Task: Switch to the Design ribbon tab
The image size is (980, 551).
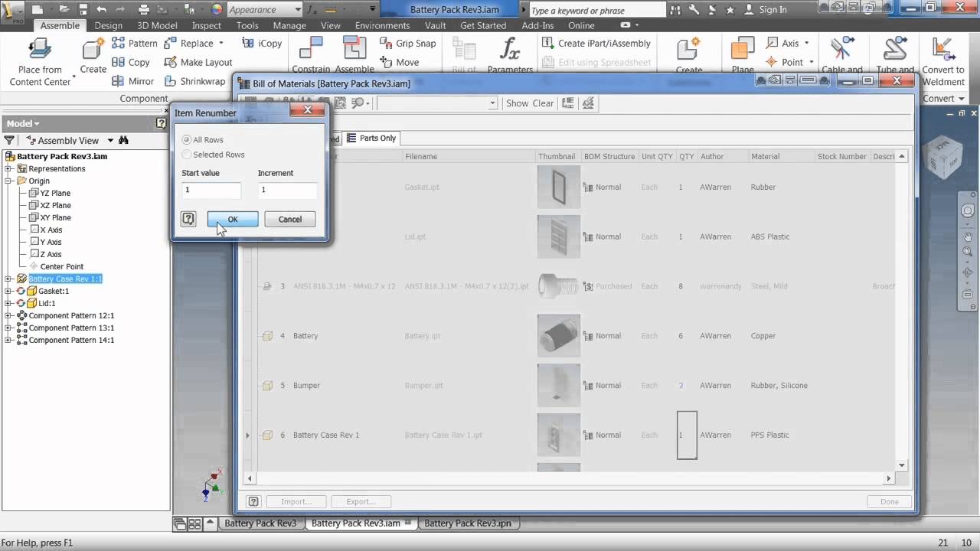Action: [108, 25]
